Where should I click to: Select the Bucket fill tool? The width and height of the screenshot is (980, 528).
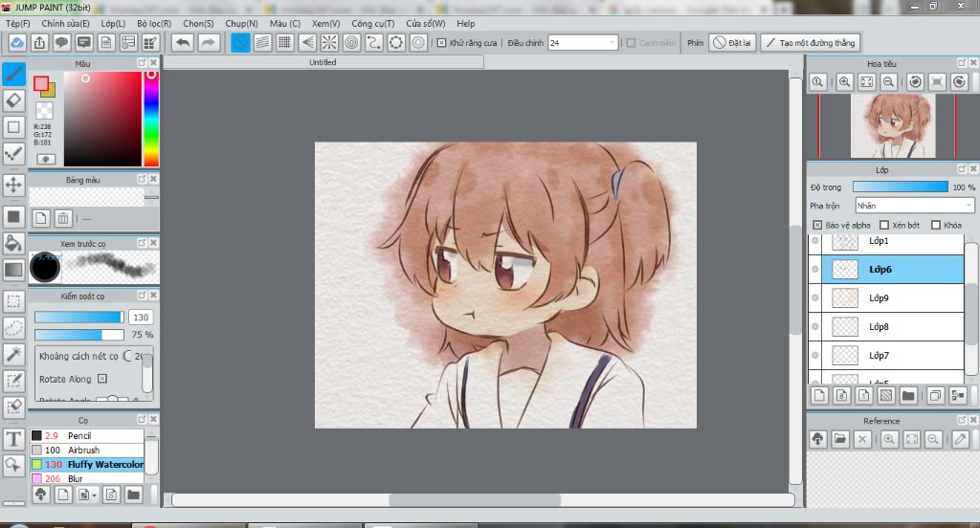pyautogui.click(x=13, y=243)
